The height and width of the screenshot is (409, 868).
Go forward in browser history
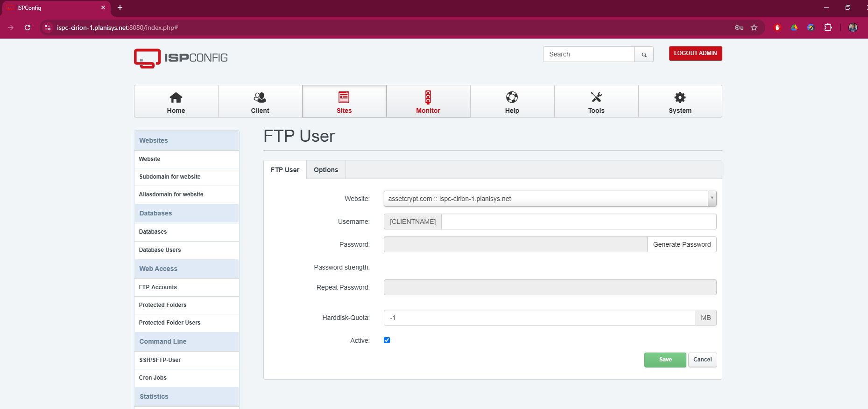pos(11,28)
